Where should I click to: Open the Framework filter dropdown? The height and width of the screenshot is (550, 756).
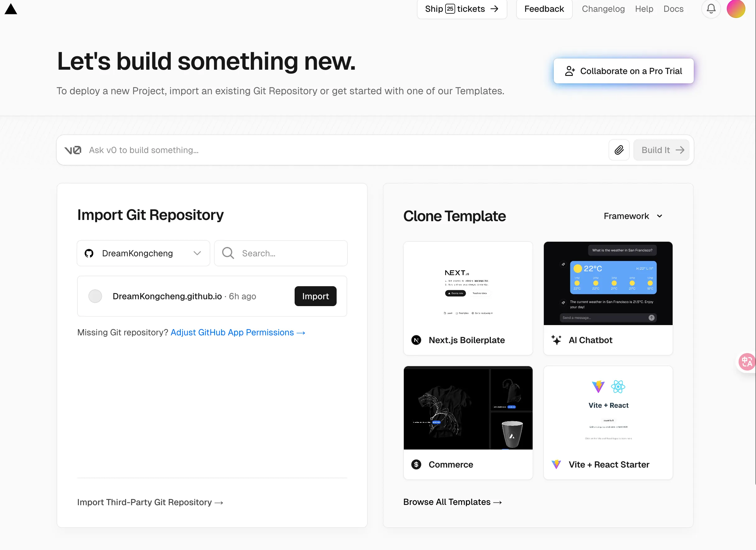633,216
